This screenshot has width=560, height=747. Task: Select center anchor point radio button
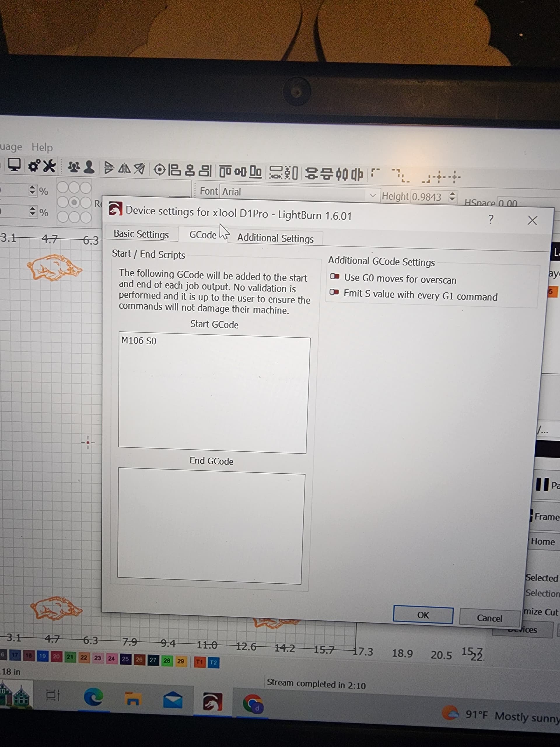tap(74, 202)
